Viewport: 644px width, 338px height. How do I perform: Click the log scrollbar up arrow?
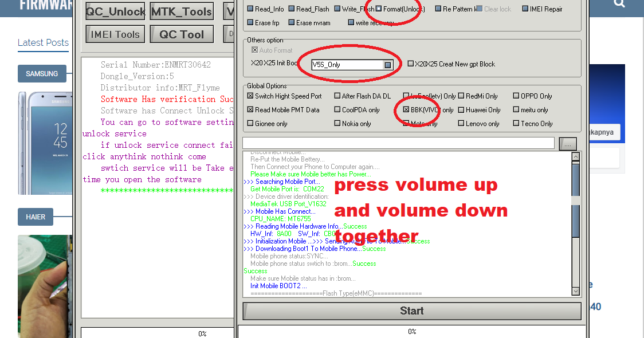[575, 156]
